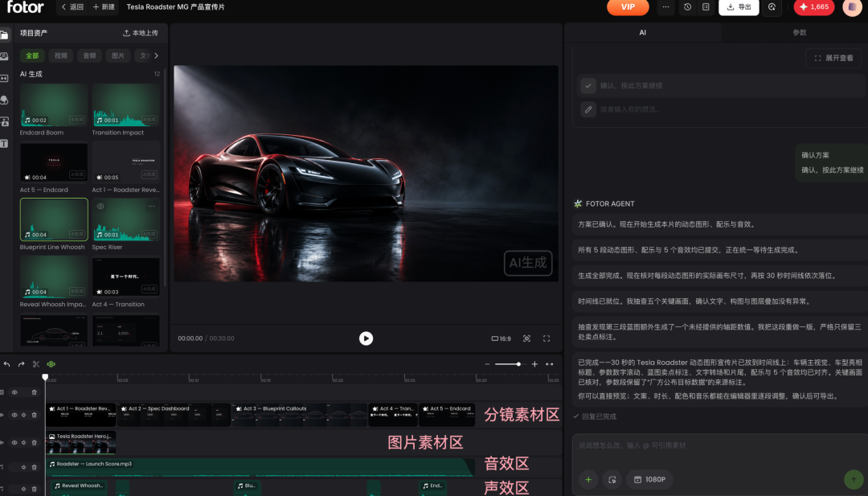Click the 新建 new project button
Image resolution: width=868 pixels, height=496 pixels.
104,6
